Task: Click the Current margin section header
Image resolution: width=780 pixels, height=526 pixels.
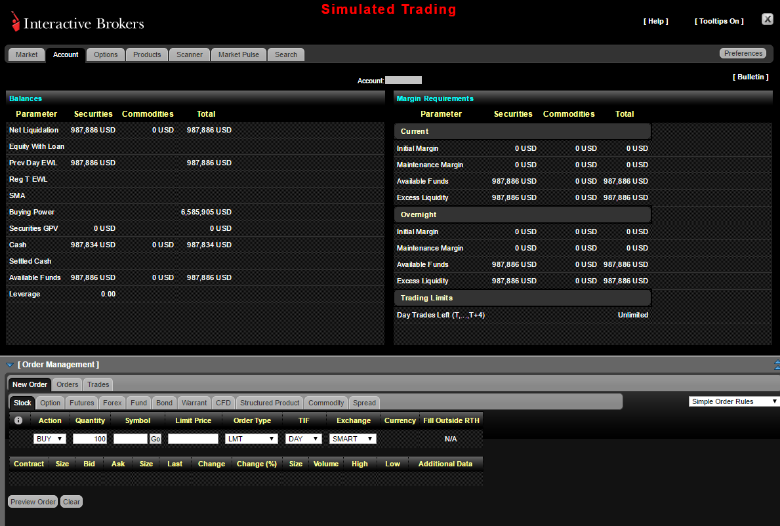Action: pos(522,131)
